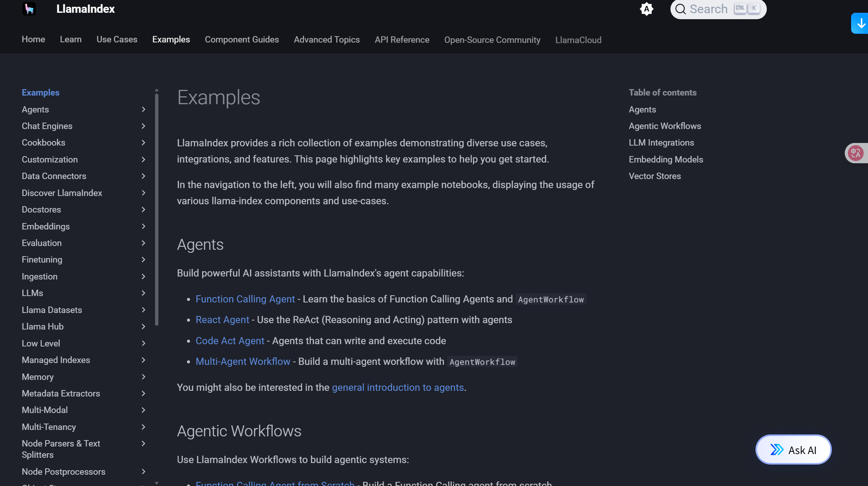Expand the Multi-Modal section chevron
The image size is (868, 486).
click(x=143, y=410)
